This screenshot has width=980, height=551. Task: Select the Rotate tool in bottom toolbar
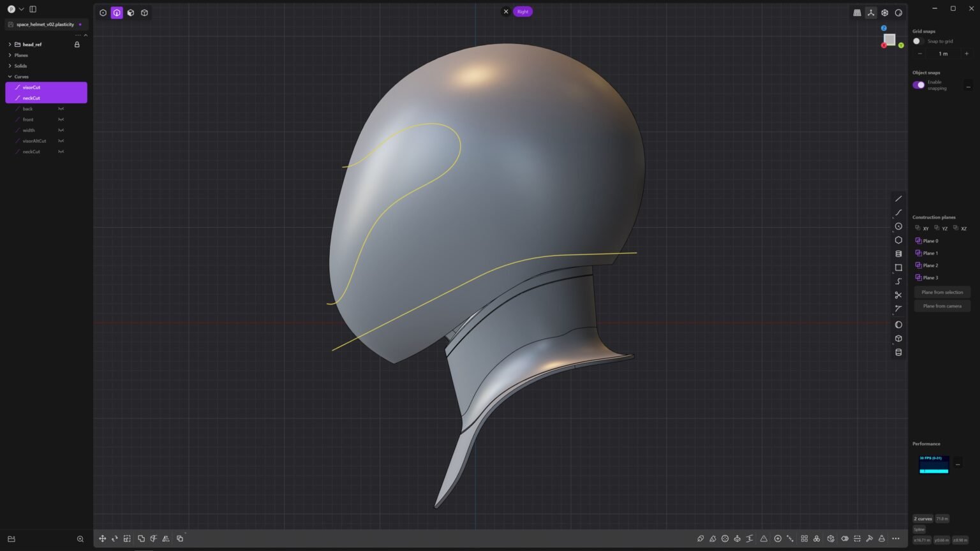pyautogui.click(x=115, y=539)
